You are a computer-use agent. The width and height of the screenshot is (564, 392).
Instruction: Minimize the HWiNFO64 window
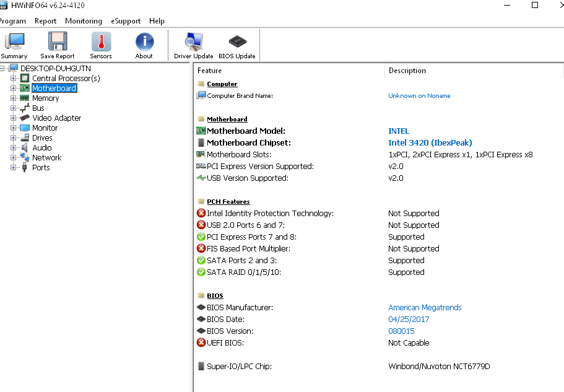[x=507, y=5]
